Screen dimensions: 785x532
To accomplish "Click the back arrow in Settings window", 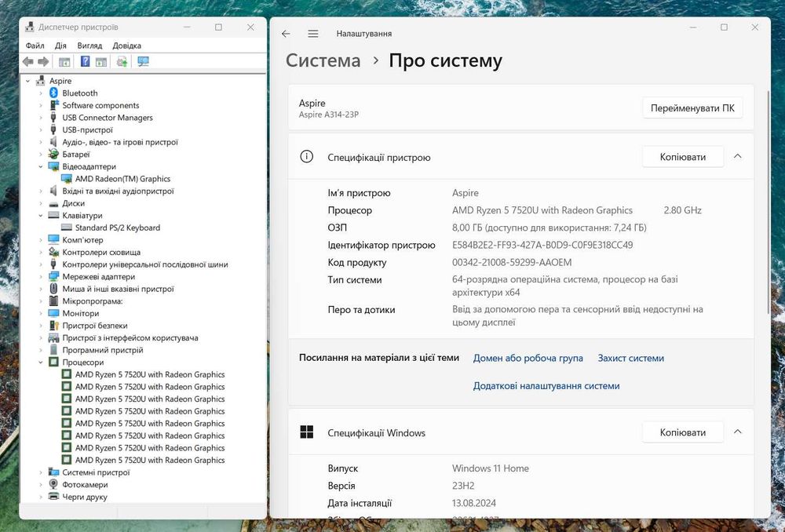I will 286,34.
